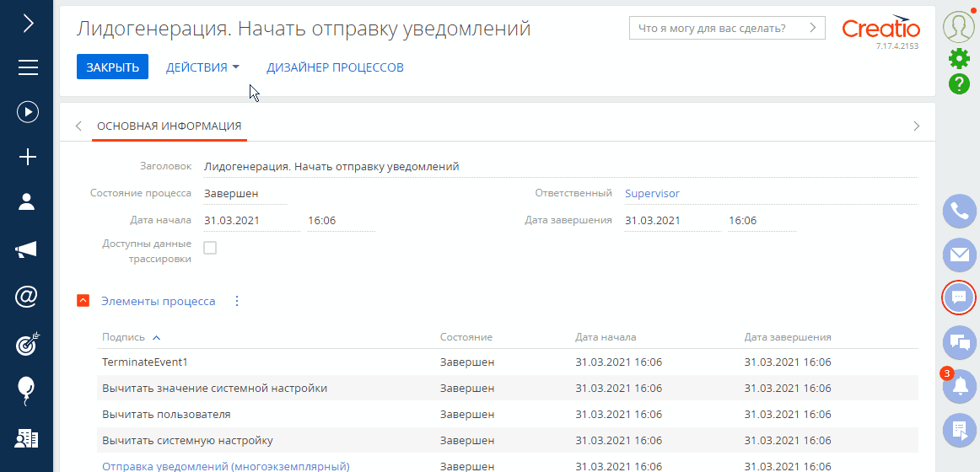Click the Состояние column header
980x472 pixels.
pyautogui.click(x=466, y=337)
